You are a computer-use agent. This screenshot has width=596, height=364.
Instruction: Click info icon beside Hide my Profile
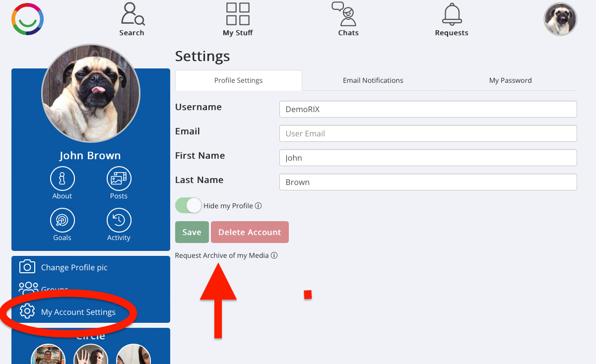tap(259, 206)
